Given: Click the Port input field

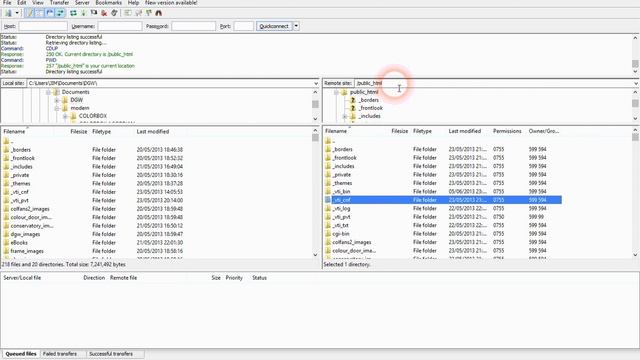Looking at the screenshot, I should (244, 26).
